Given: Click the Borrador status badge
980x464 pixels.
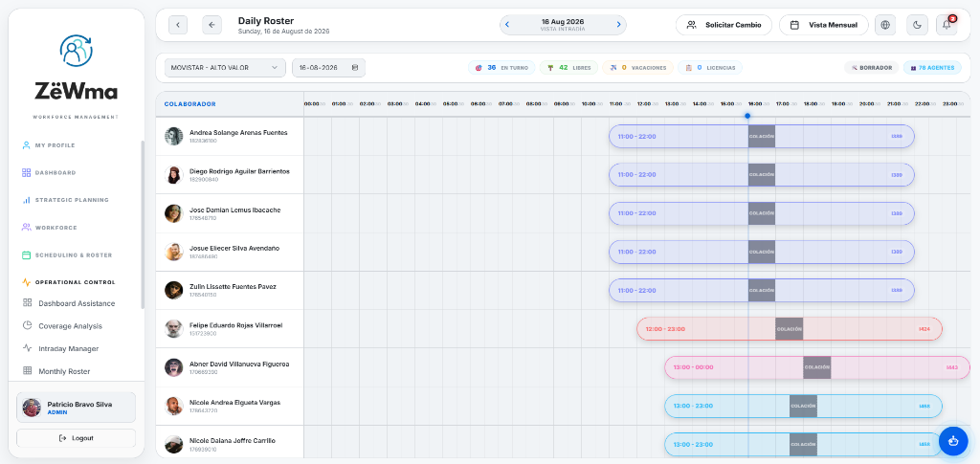Looking at the screenshot, I should point(871,67).
